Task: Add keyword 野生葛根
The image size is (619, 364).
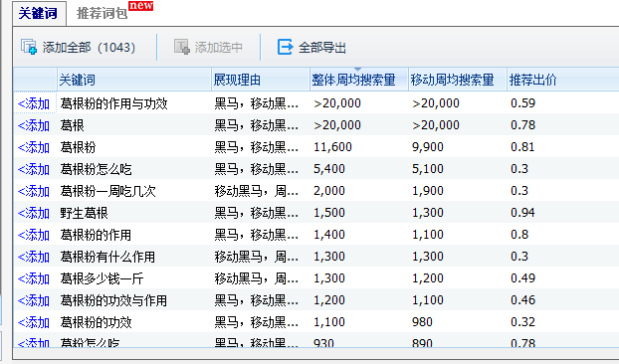Action: pos(34,214)
